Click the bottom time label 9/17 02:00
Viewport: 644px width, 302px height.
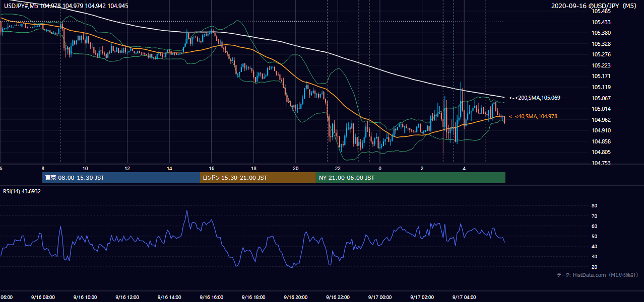[422, 297]
